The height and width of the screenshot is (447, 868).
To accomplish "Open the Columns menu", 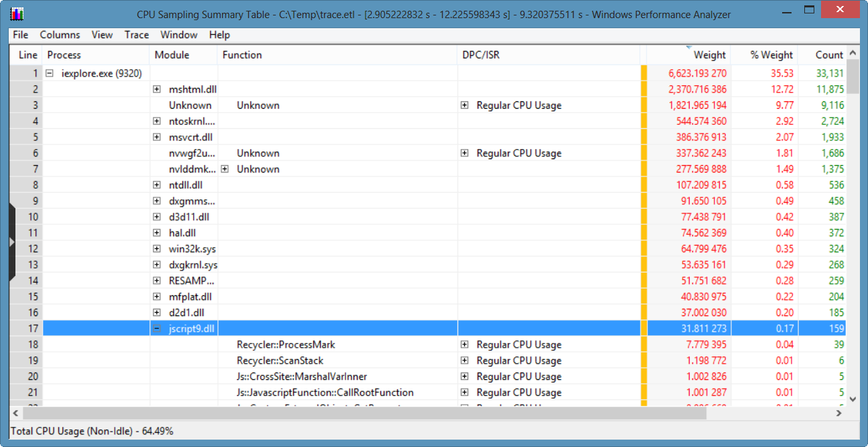I will coord(60,35).
